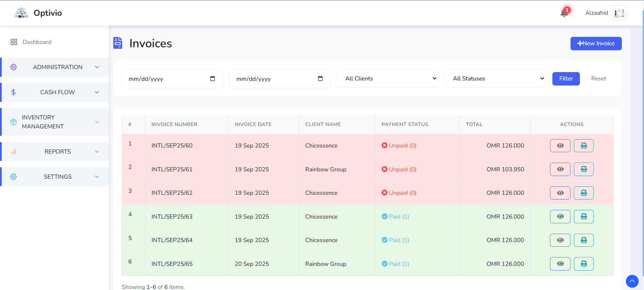Image resolution: width=644 pixels, height=290 pixels.
Task: Click the Invoices document icon
Action: point(118,43)
